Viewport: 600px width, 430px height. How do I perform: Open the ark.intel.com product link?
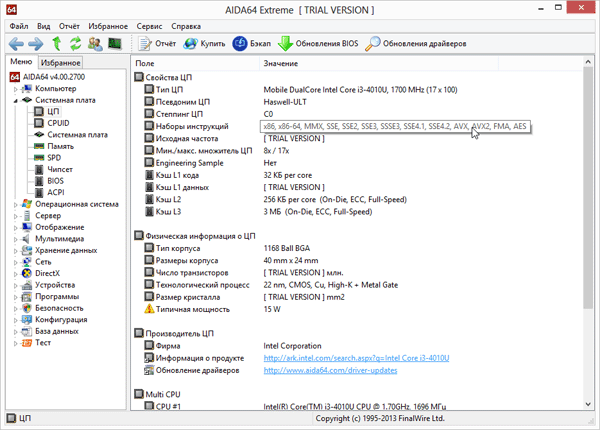356,358
